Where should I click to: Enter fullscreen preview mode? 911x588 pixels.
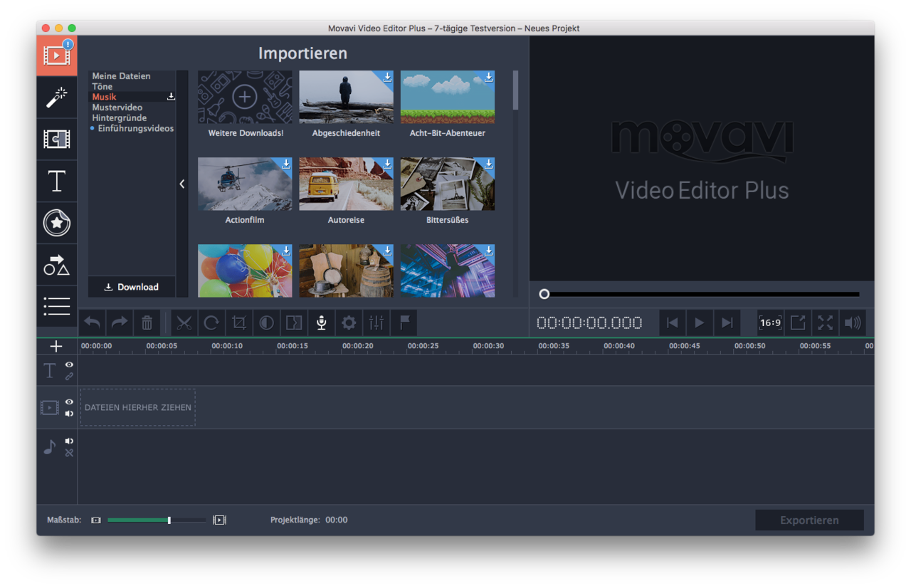(x=825, y=323)
